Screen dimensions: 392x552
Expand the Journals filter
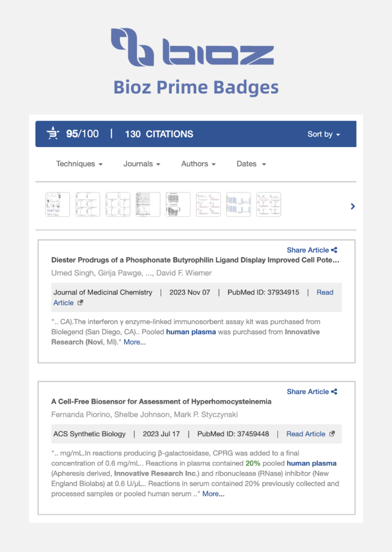[142, 164]
